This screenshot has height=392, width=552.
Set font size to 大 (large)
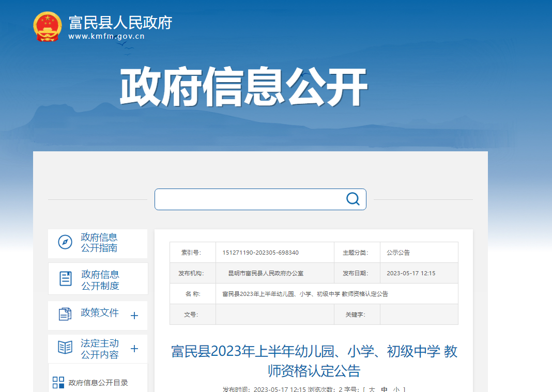pyautogui.click(x=371, y=389)
